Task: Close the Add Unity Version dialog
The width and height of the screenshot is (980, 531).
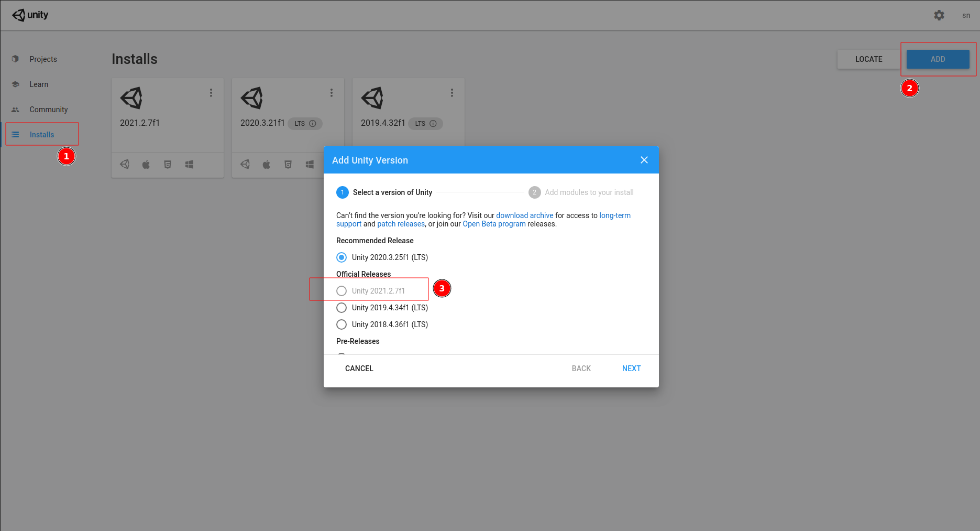Action: (644, 160)
